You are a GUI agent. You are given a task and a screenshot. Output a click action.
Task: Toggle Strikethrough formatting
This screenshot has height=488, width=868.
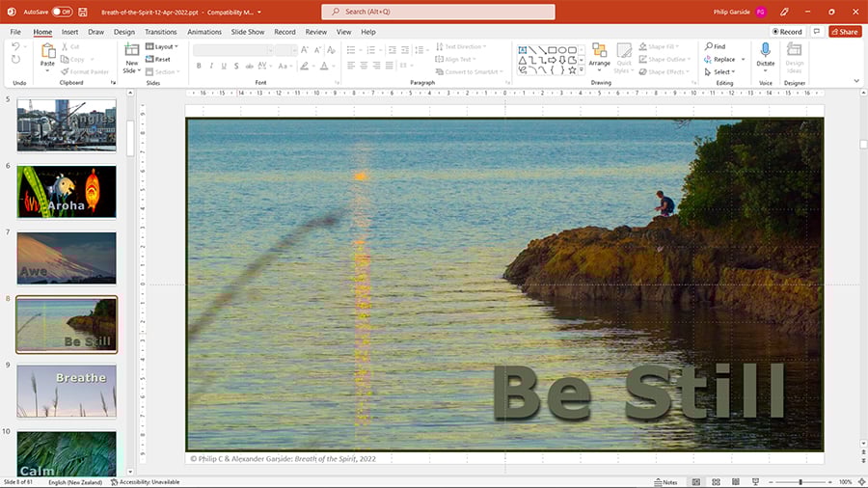(x=249, y=66)
